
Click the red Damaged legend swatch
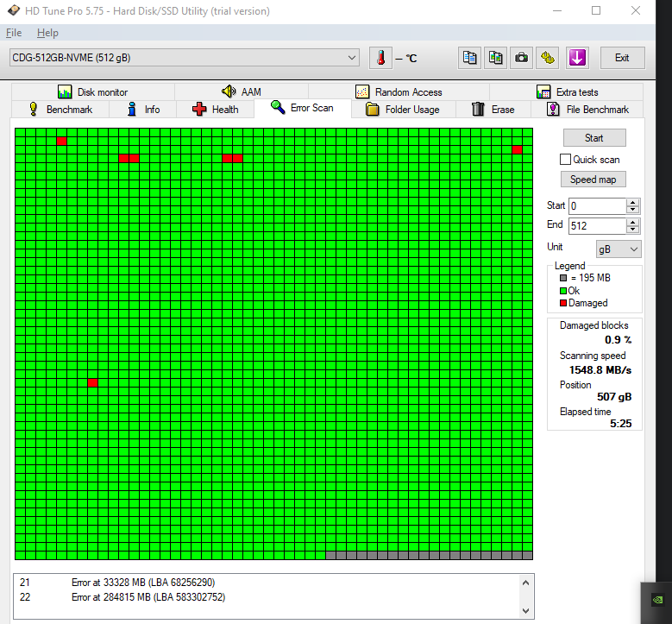point(563,303)
